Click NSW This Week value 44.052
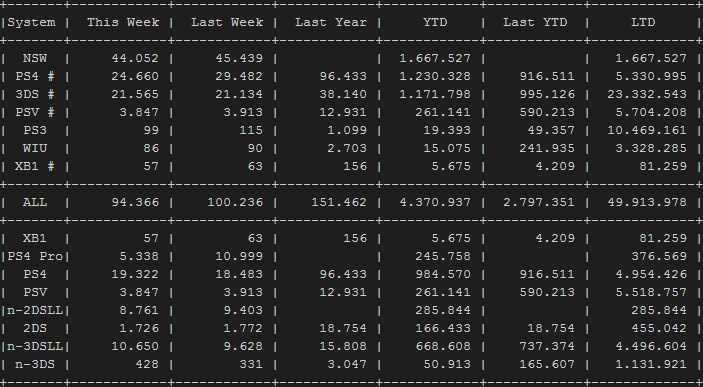The image size is (703, 387). click(x=135, y=58)
